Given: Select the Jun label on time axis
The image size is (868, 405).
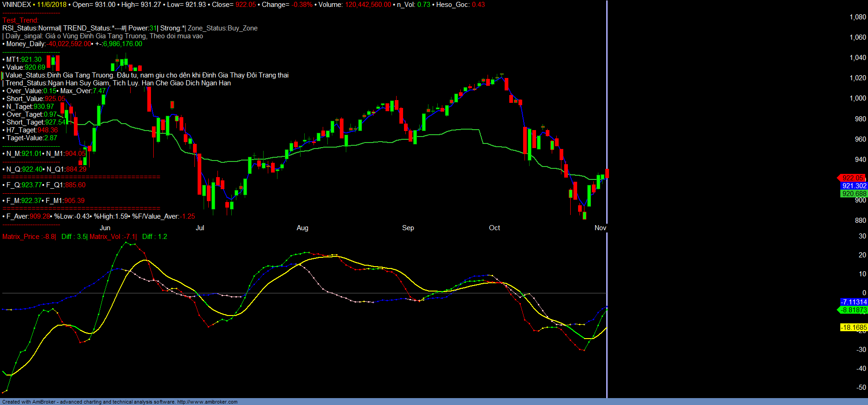Looking at the screenshot, I should coord(105,228).
